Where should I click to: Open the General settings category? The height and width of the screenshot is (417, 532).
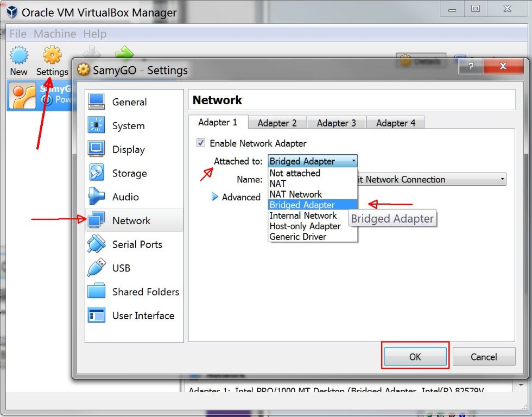[134, 102]
